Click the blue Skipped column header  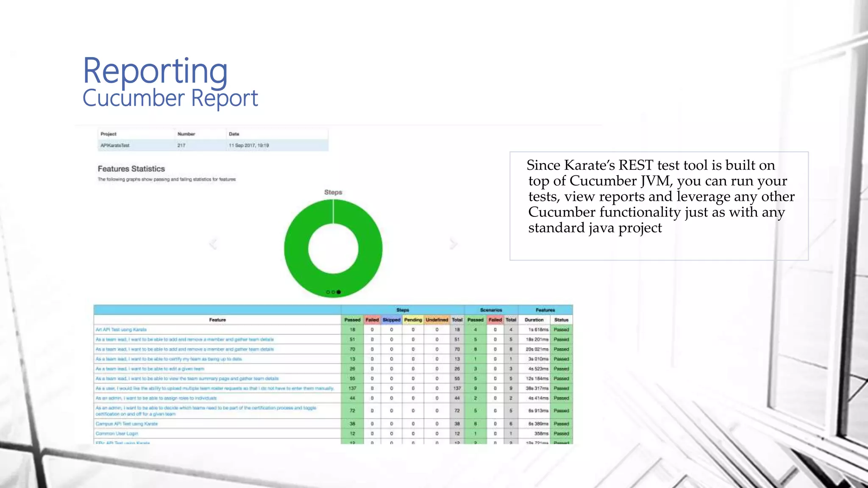(x=391, y=320)
